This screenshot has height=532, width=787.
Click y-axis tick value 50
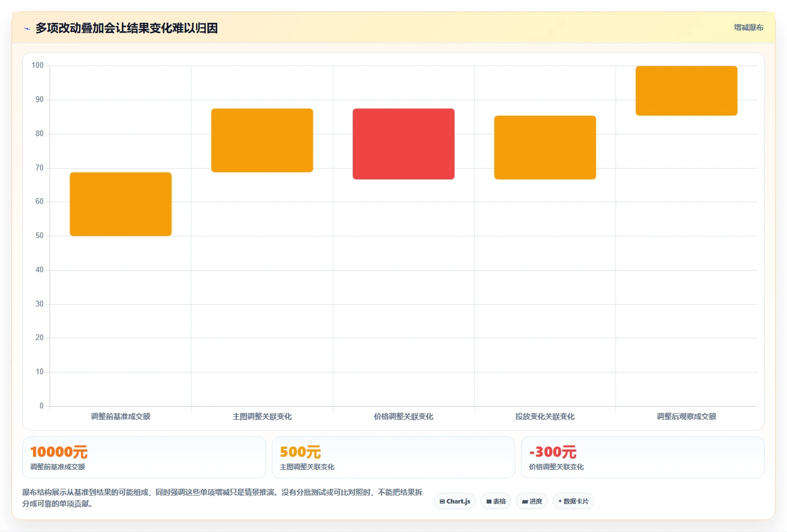pos(39,236)
